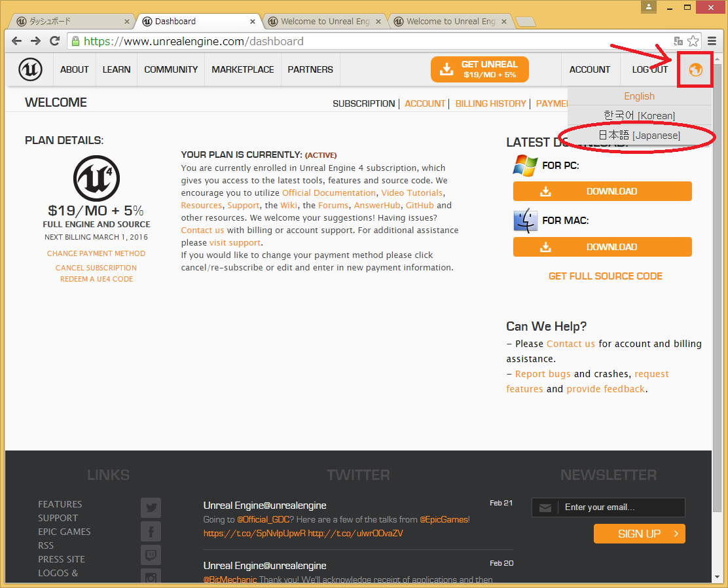Click REDEEM A UE4 CODE link
The height and width of the screenshot is (588, 728).
pyautogui.click(x=97, y=279)
